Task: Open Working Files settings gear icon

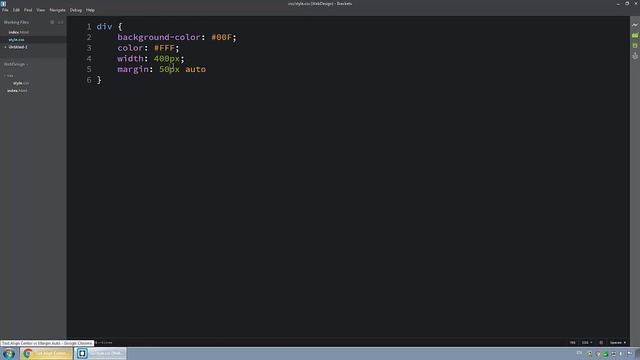Action: [x=52, y=22]
